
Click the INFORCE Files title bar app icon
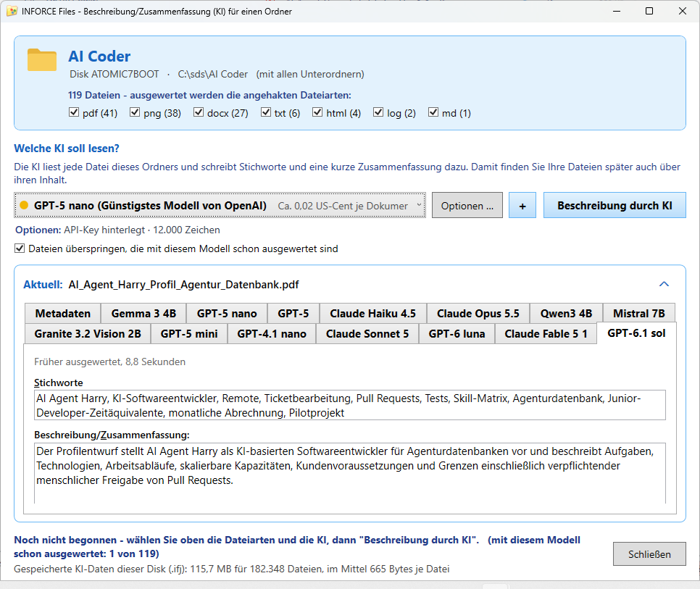click(x=12, y=11)
